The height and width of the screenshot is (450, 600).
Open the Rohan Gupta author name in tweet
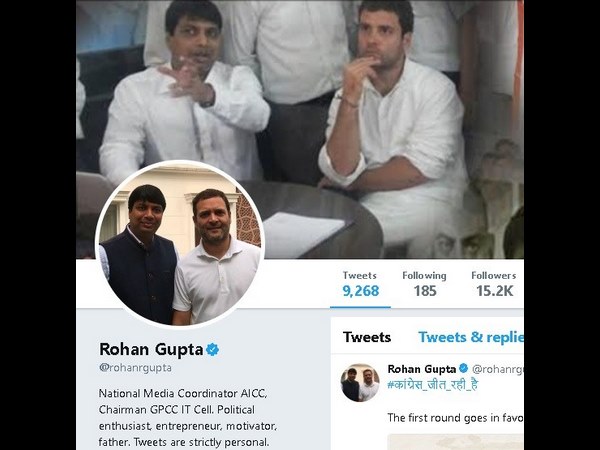click(421, 369)
